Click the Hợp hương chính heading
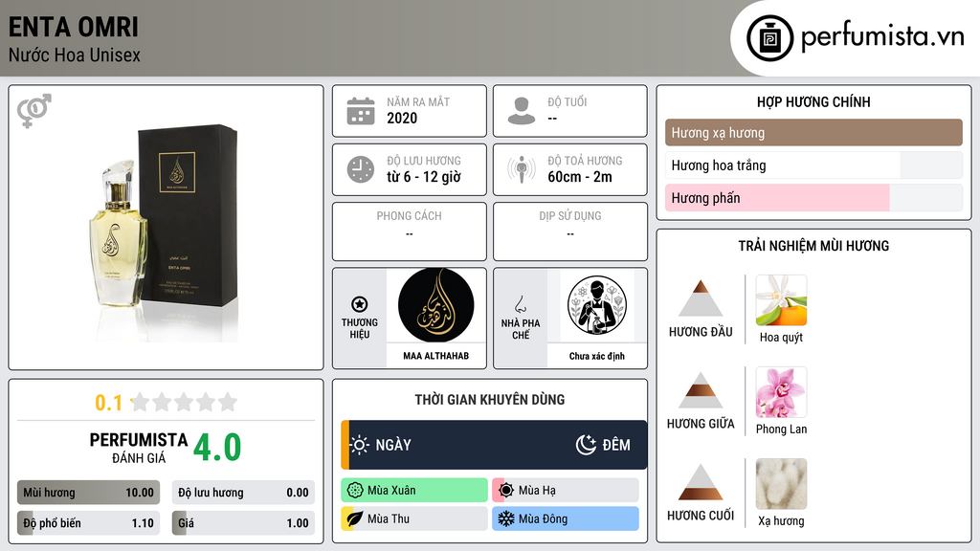The width and height of the screenshot is (980, 551). click(813, 101)
